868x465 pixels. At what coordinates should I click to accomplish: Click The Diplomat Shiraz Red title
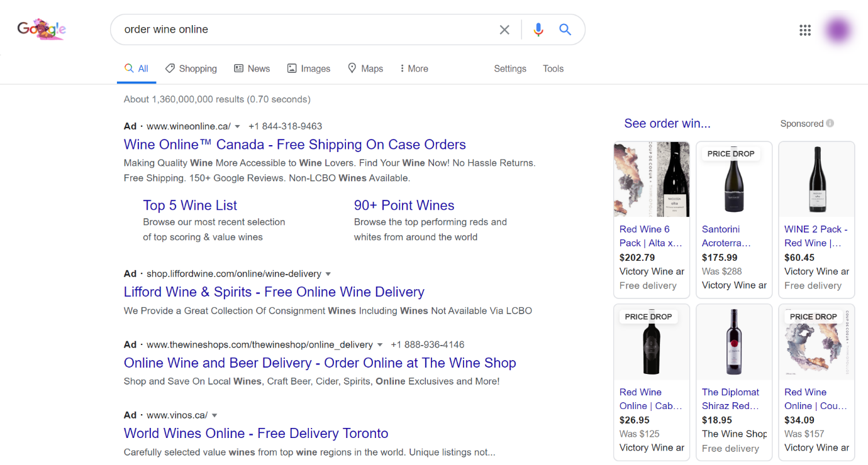pyautogui.click(x=731, y=399)
